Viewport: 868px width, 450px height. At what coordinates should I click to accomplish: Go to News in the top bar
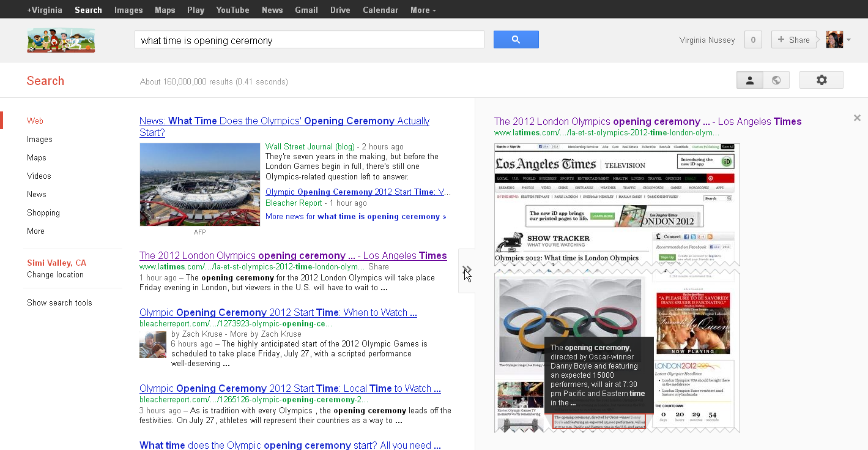pyautogui.click(x=272, y=10)
